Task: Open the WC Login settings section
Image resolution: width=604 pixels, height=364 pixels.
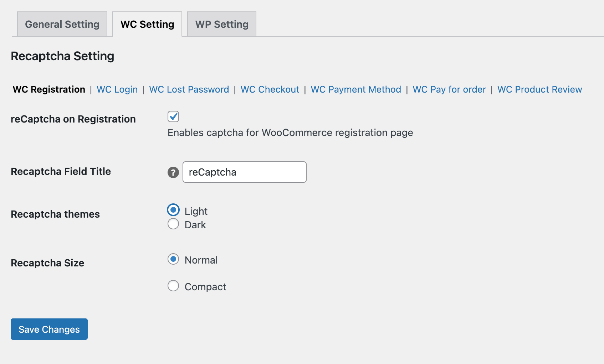Action: pyautogui.click(x=117, y=89)
